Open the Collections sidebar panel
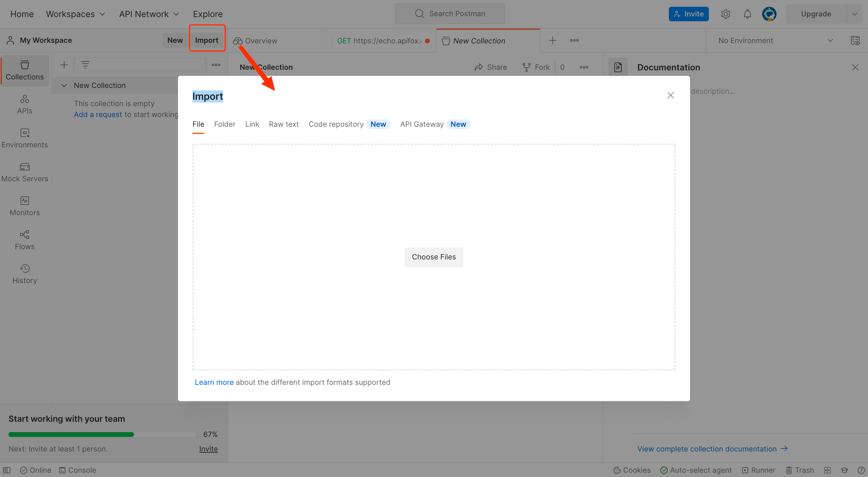 [x=25, y=70]
